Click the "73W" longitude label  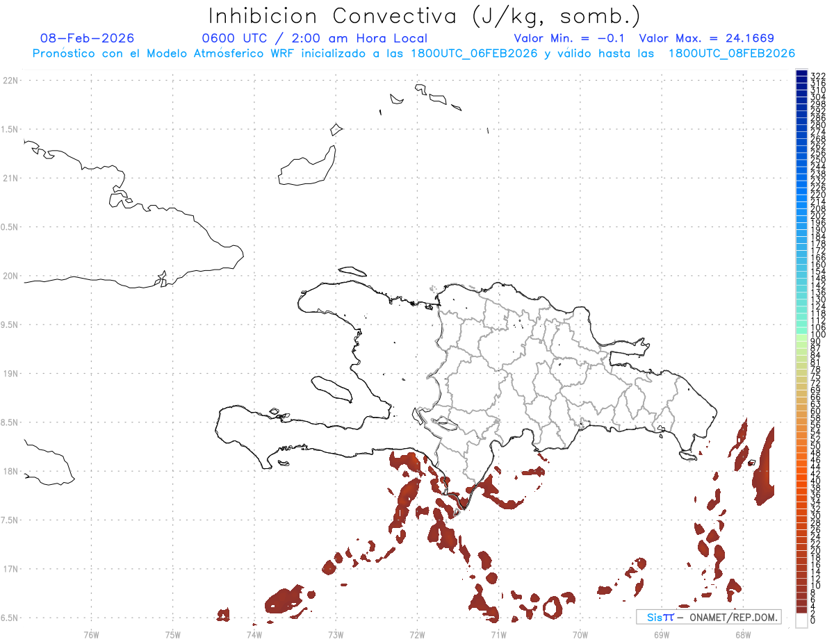pos(336,634)
